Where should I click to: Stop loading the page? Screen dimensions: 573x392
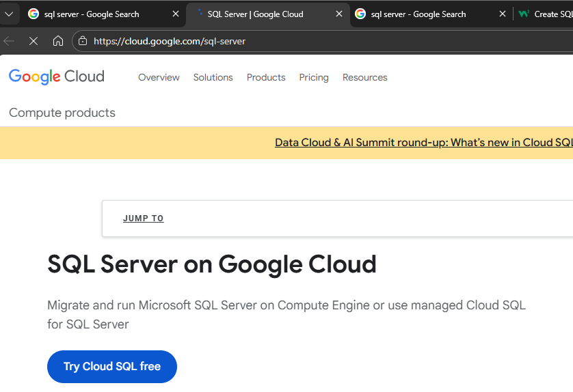pyautogui.click(x=34, y=41)
